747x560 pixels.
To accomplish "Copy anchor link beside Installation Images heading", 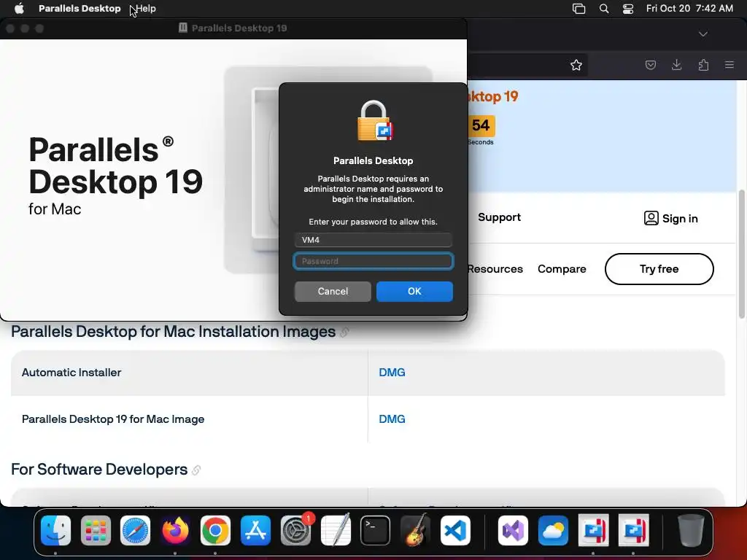I will (344, 332).
